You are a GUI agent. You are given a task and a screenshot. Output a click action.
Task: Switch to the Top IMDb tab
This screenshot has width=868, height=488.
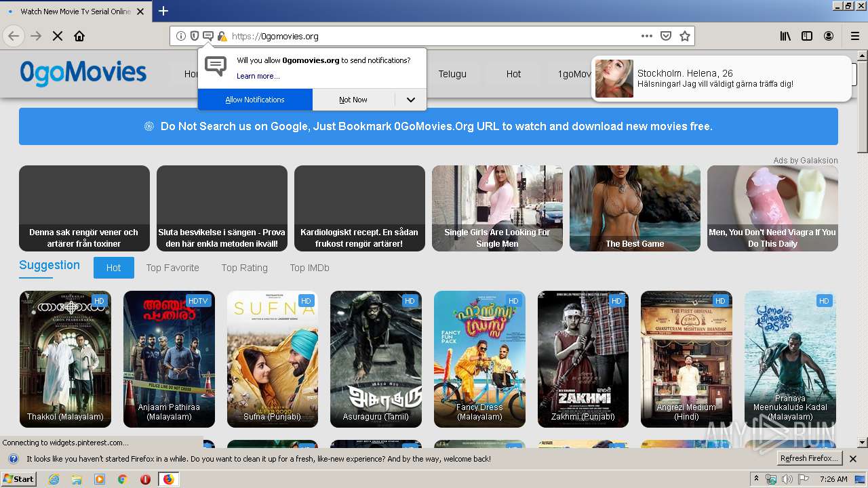(309, 268)
